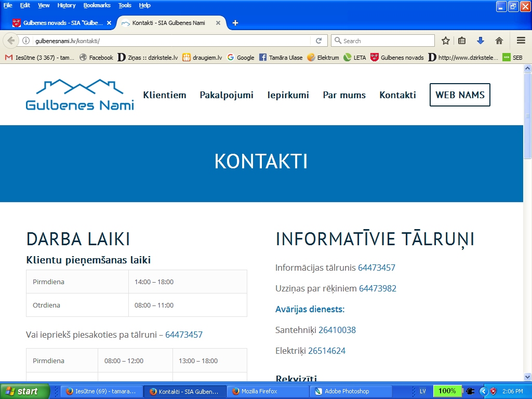
Task: Reload the current page
Action: (x=318, y=40)
